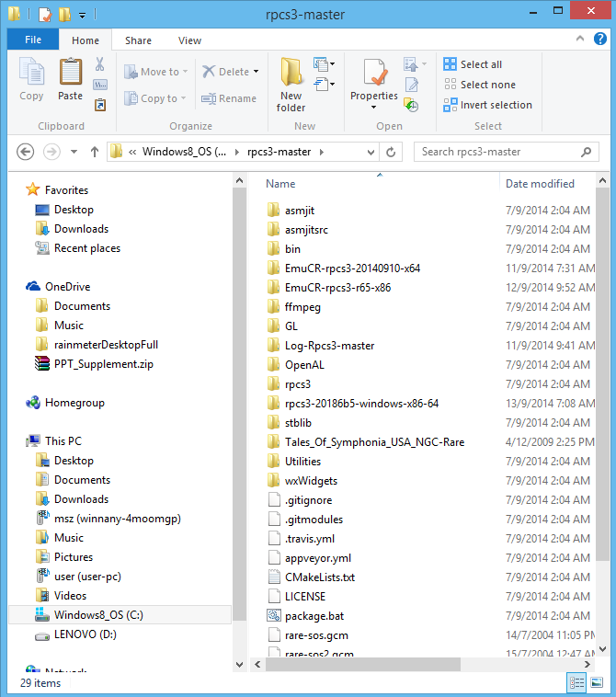Select msz (winnany-4moomgp) location

pyautogui.click(x=118, y=519)
